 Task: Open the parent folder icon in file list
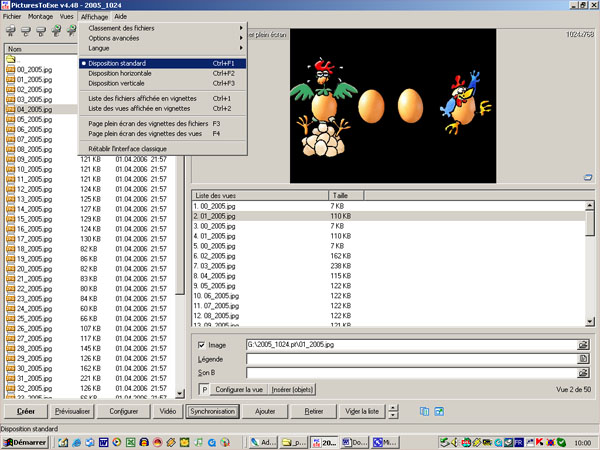pos(10,59)
